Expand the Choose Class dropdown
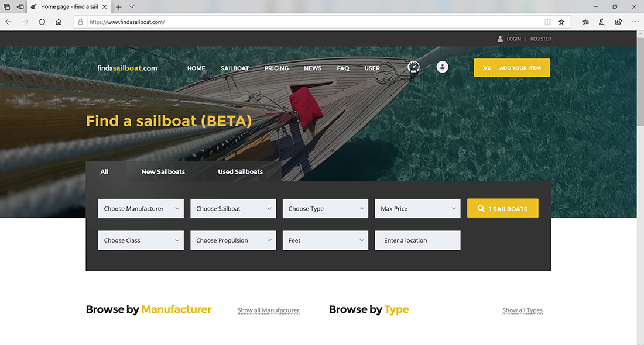Viewport: 644px width, 345px height. click(141, 240)
